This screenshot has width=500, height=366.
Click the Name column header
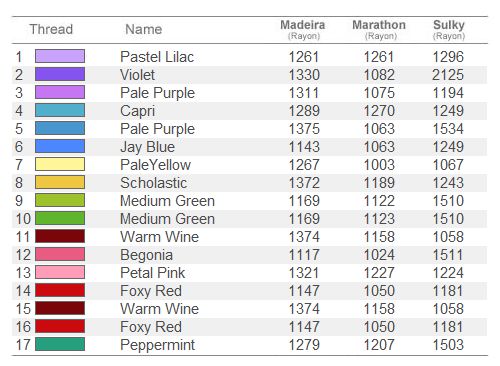[x=144, y=29]
